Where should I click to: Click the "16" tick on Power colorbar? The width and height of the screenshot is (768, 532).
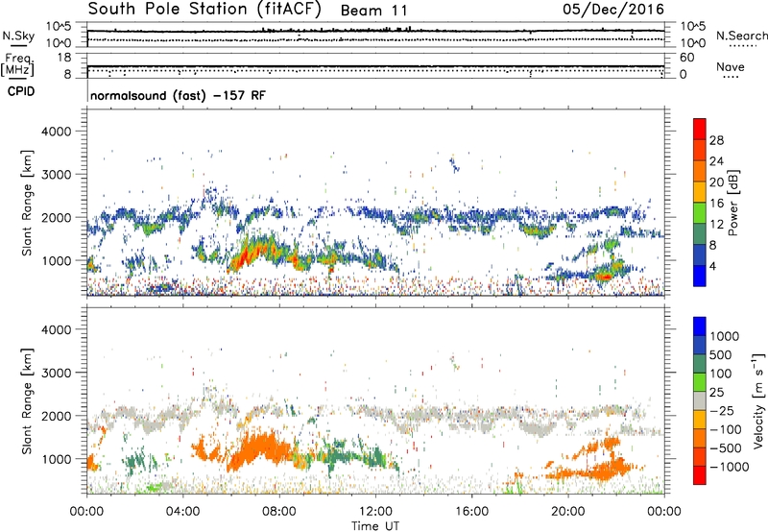click(x=716, y=204)
